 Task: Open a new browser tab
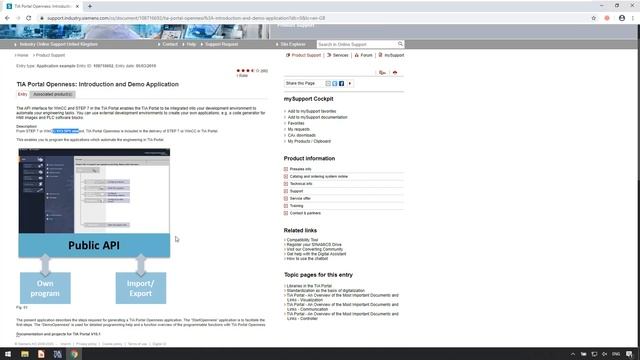[x=90, y=6]
